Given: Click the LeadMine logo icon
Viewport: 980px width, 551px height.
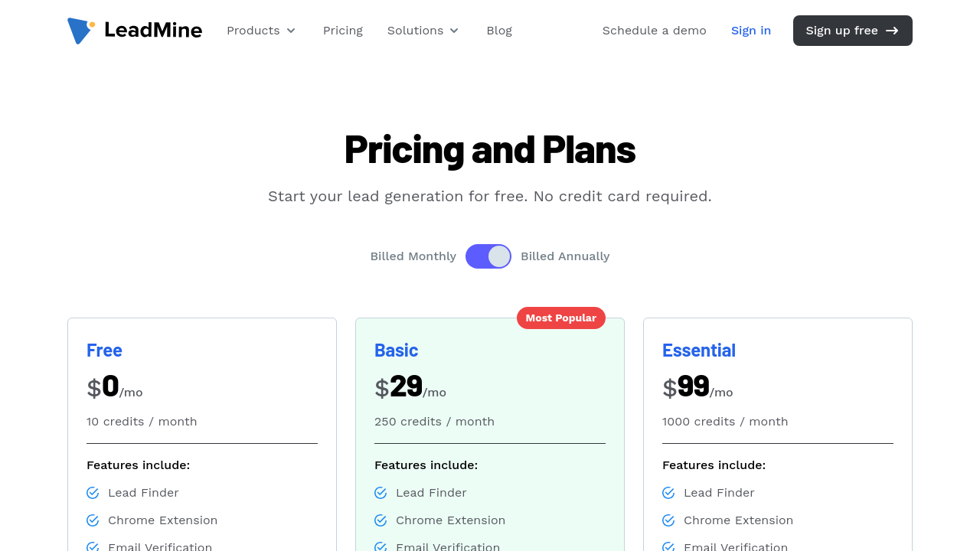Looking at the screenshot, I should click(80, 31).
